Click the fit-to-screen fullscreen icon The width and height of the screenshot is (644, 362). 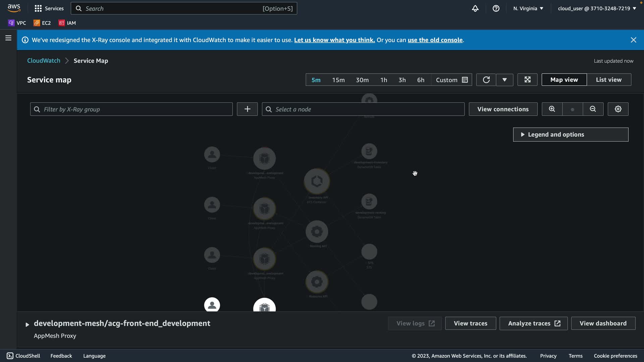(x=527, y=80)
